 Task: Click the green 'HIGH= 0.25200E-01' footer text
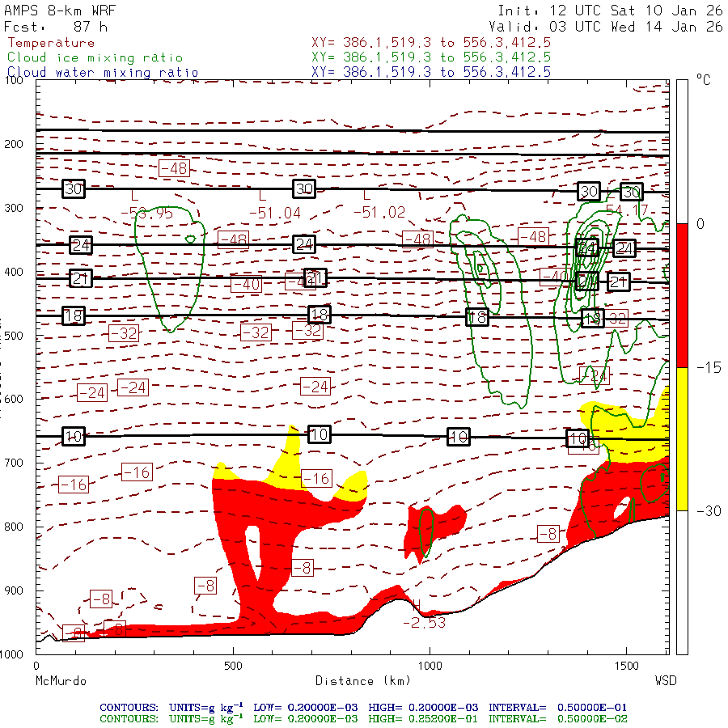tap(423, 719)
